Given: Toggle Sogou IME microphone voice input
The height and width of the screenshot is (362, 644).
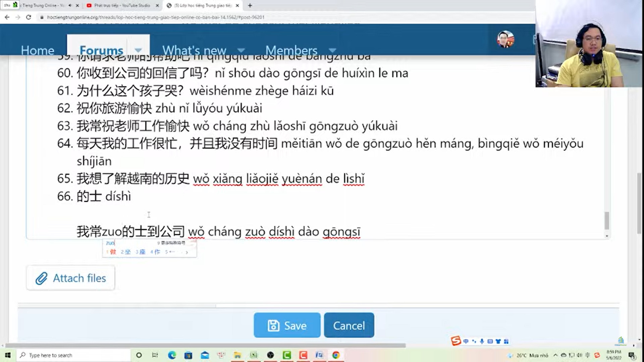Looking at the screenshot, I should pyautogui.click(x=482, y=341).
